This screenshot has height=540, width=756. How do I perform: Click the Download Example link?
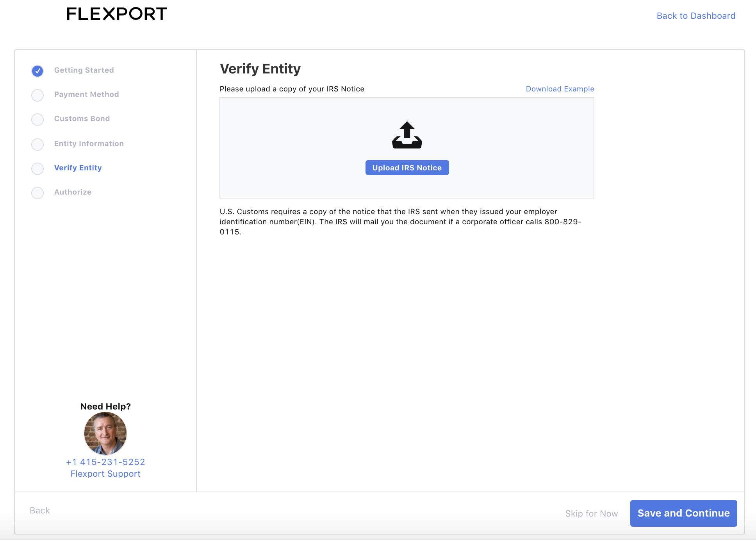pos(560,89)
